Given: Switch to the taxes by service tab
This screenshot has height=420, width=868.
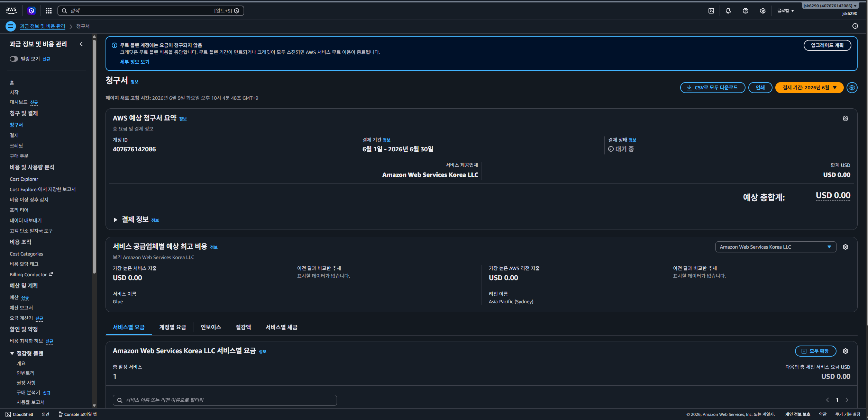Looking at the screenshot, I should 281,327.
